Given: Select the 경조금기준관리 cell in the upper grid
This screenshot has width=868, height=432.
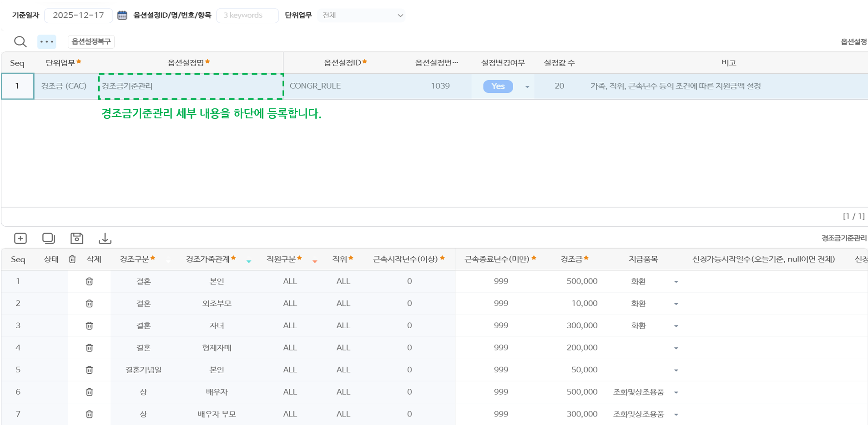Looking at the screenshot, I should click(191, 86).
